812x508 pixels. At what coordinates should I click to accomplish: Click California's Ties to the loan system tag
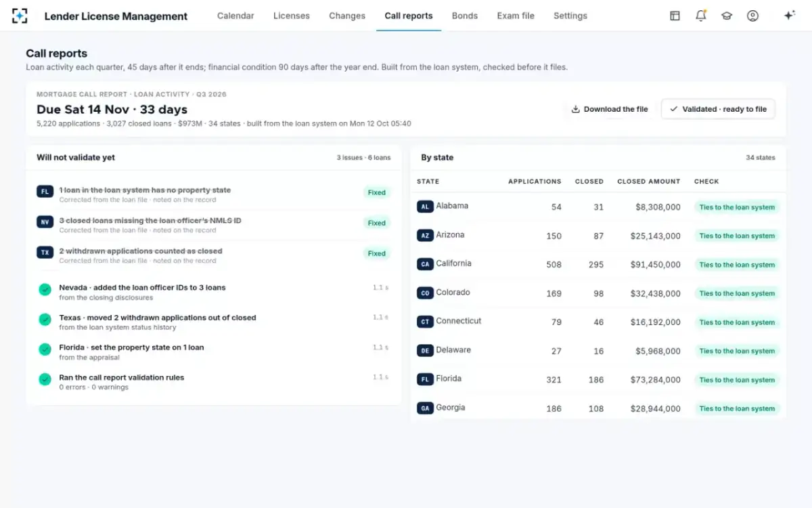pos(737,265)
